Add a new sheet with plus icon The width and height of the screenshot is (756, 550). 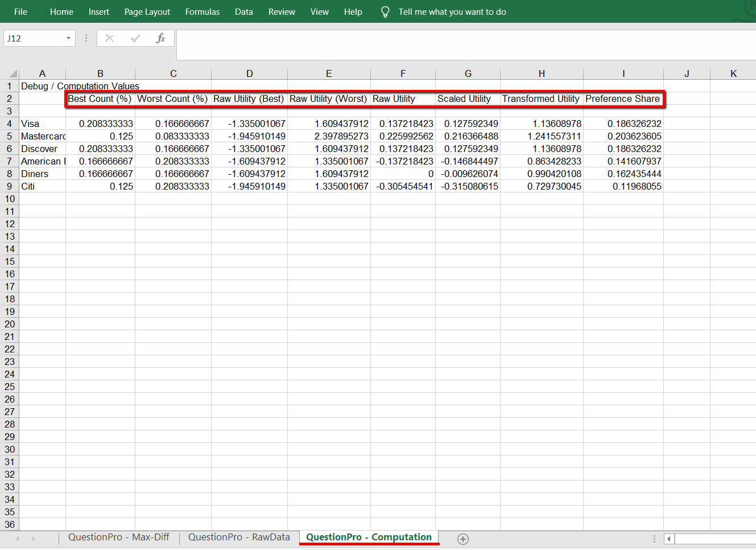click(463, 539)
